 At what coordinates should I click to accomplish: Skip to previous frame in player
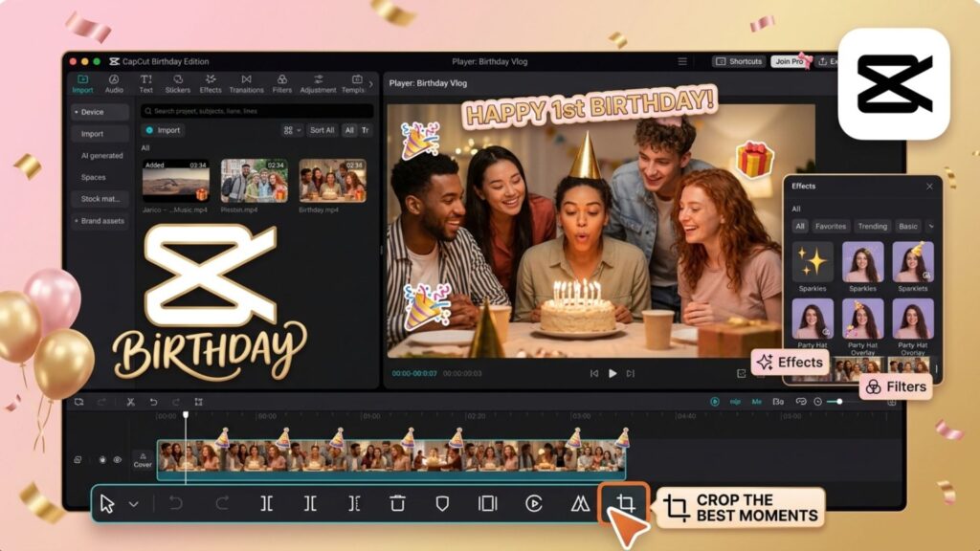593,374
